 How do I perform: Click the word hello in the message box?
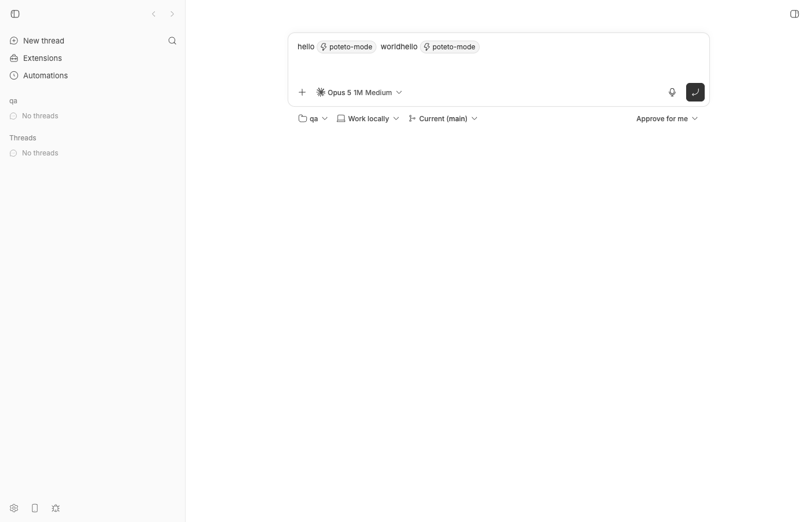(x=306, y=46)
